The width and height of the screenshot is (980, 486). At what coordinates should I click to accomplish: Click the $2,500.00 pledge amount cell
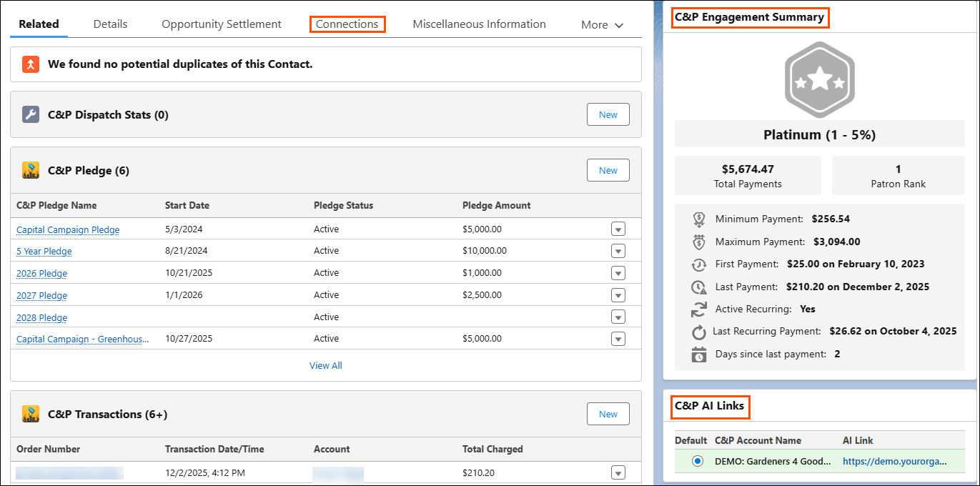click(x=482, y=295)
